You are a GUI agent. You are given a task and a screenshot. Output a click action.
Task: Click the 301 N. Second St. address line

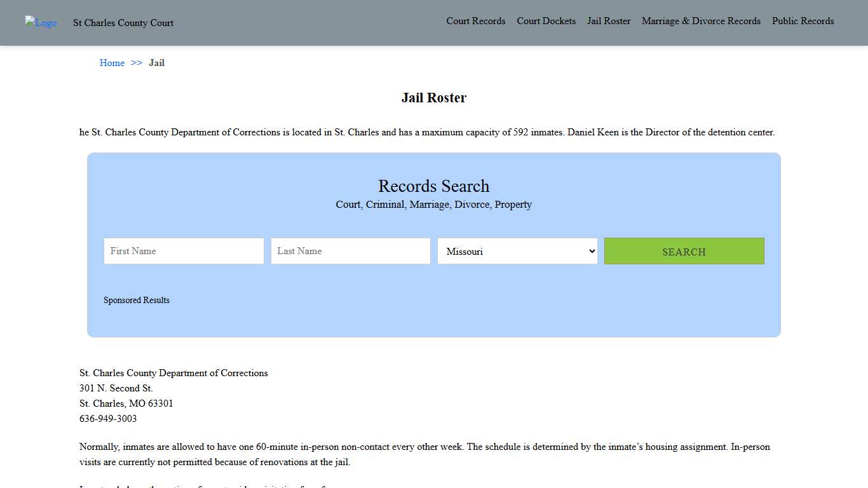[116, 388]
